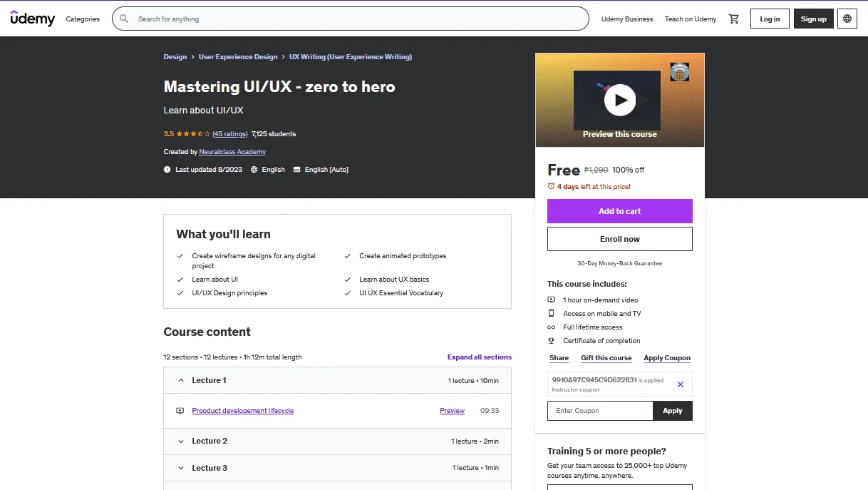The width and height of the screenshot is (868, 490).
Task: Open Prooduct developement lifecycle lecture
Action: 243,411
